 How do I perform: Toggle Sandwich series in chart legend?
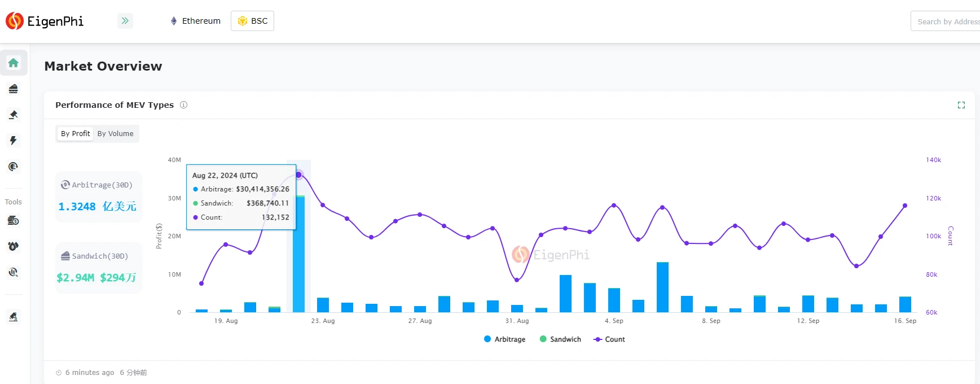tap(560, 339)
